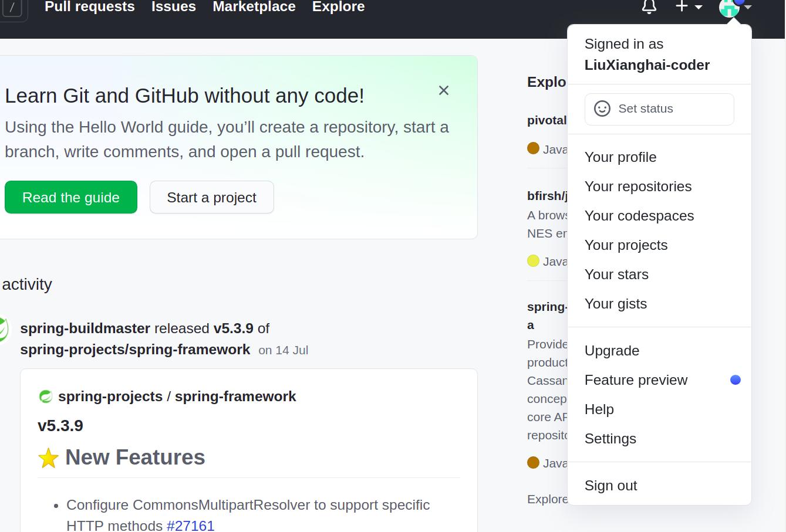Open the plus create-new dropdown

click(x=689, y=6)
